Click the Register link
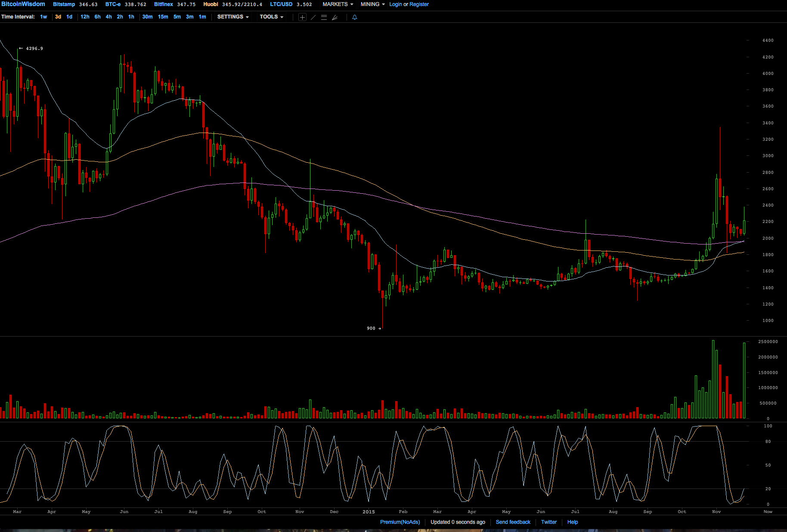 pyautogui.click(x=419, y=4)
